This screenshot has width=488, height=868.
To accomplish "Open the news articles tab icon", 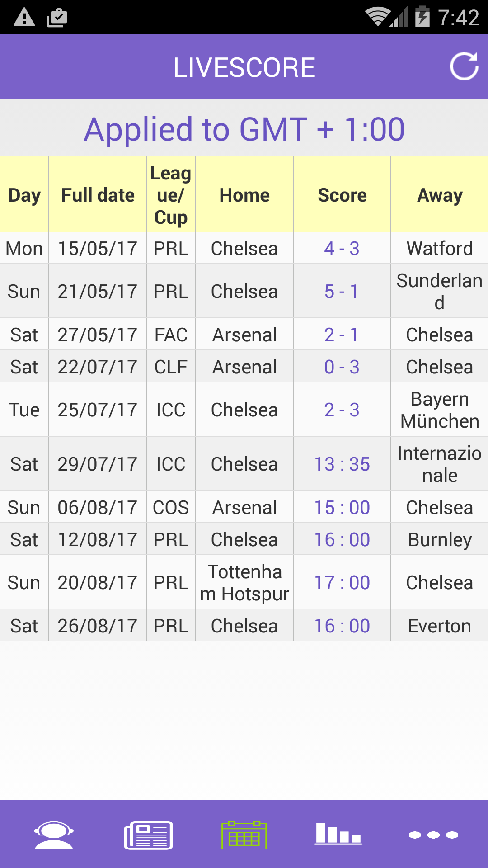I will click(149, 835).
